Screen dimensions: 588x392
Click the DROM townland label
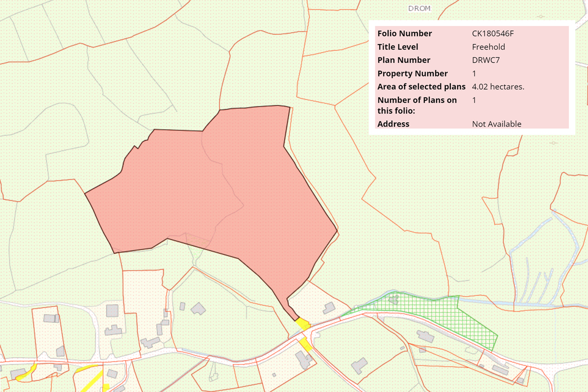419,8
